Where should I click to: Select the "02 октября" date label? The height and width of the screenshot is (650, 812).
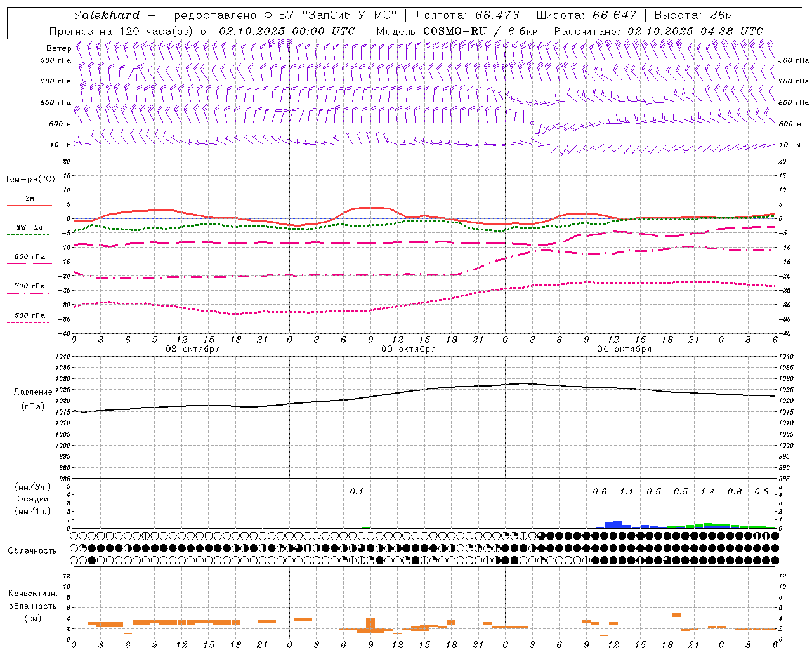pyautogui.click(x=193, y=349)
